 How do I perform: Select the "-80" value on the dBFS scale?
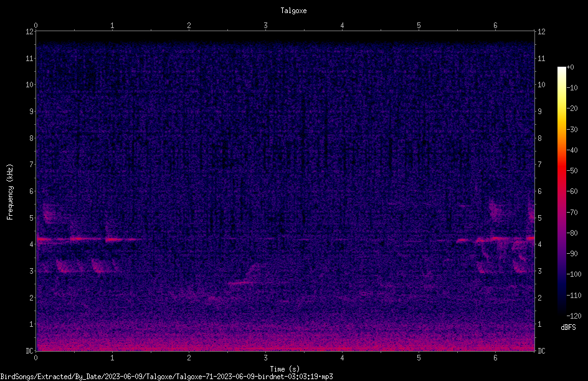pyautogui.click(x=572, y=233)
